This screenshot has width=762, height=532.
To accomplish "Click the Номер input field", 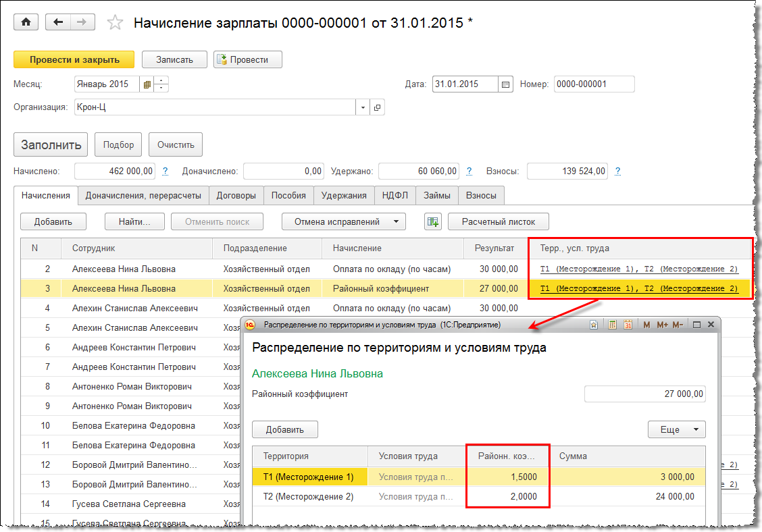I will click(594, 84).
